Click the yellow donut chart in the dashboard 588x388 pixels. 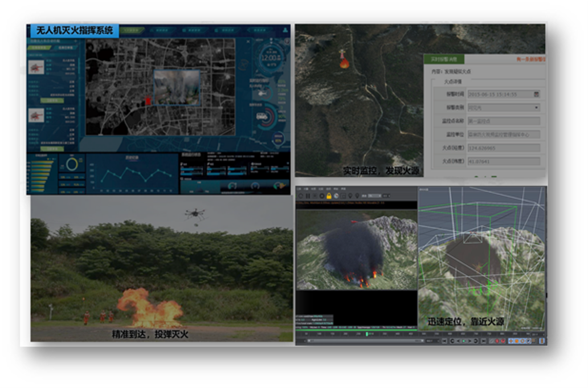(72, 164)
